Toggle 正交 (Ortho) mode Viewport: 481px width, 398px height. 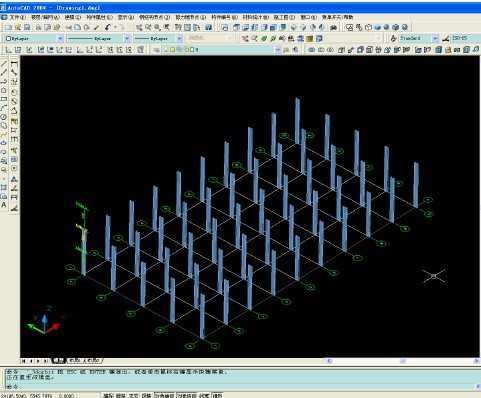click(133, 395)
